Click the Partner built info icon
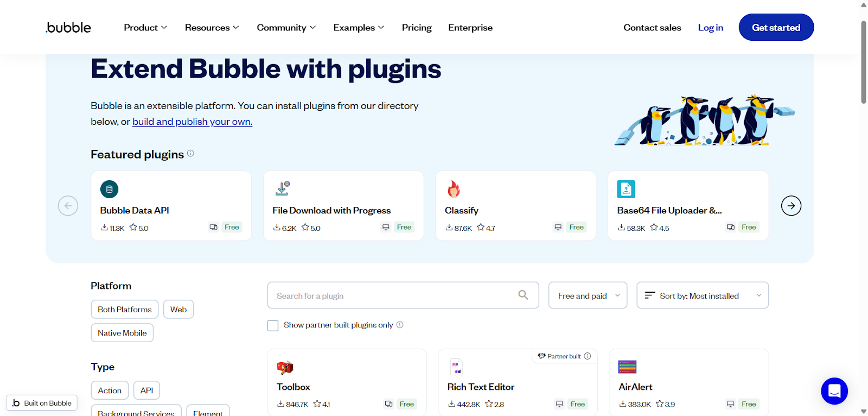Image resolution: width=868 pixels, height=416 pixels. click(x=588, y=356)
